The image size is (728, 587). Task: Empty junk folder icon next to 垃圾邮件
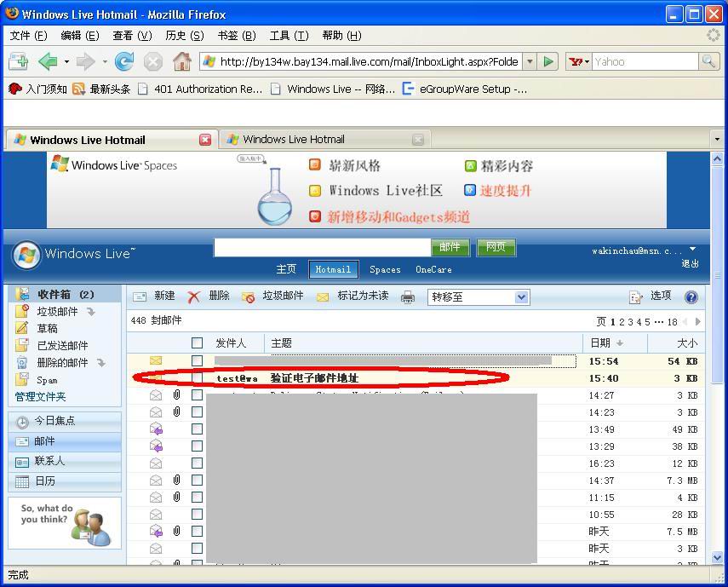click(x=91, y=312)
